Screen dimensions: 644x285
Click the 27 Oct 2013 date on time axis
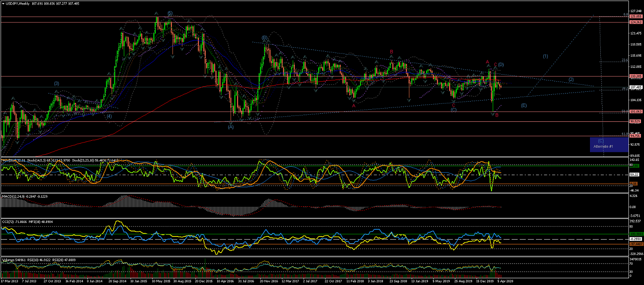point(52,281)
